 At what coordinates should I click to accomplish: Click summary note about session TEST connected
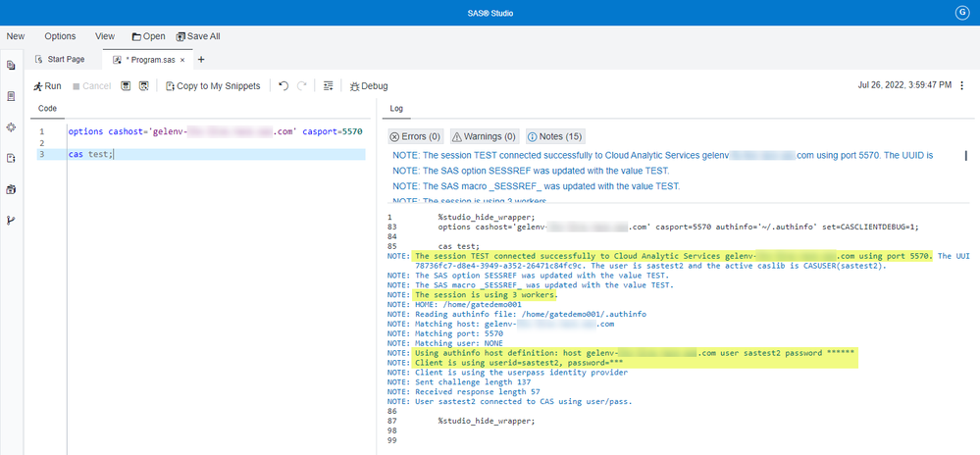[x=662, y=156]
